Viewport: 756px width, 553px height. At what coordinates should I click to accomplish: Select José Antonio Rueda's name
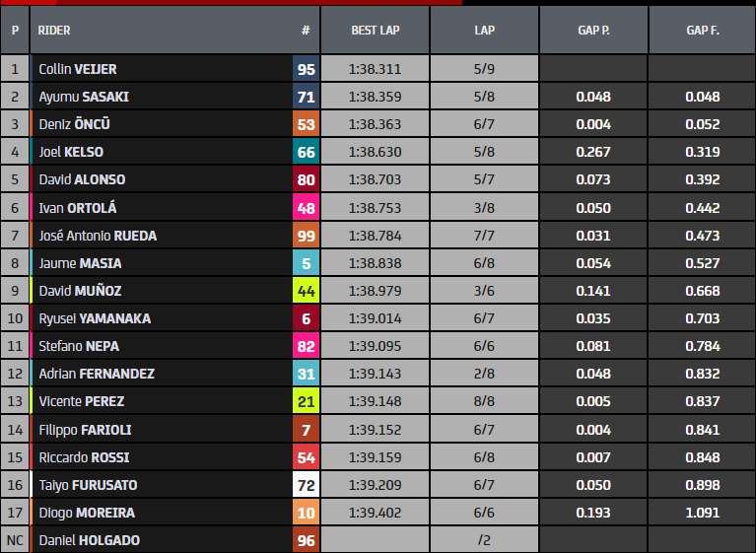point(98,236)
